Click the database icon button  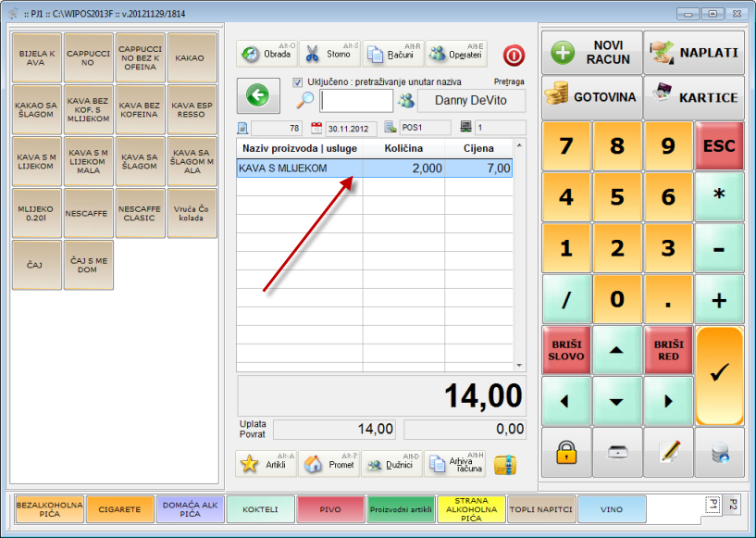point(719,453)
